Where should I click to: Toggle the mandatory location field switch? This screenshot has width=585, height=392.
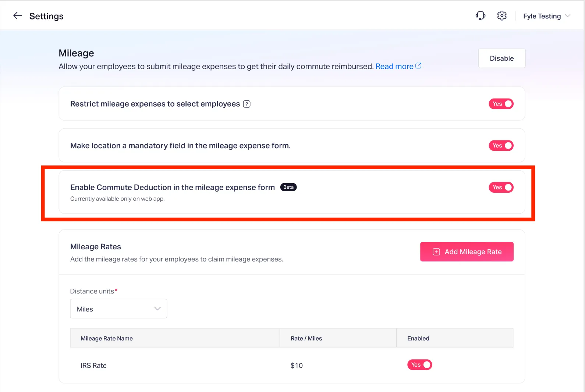[501, 146]
